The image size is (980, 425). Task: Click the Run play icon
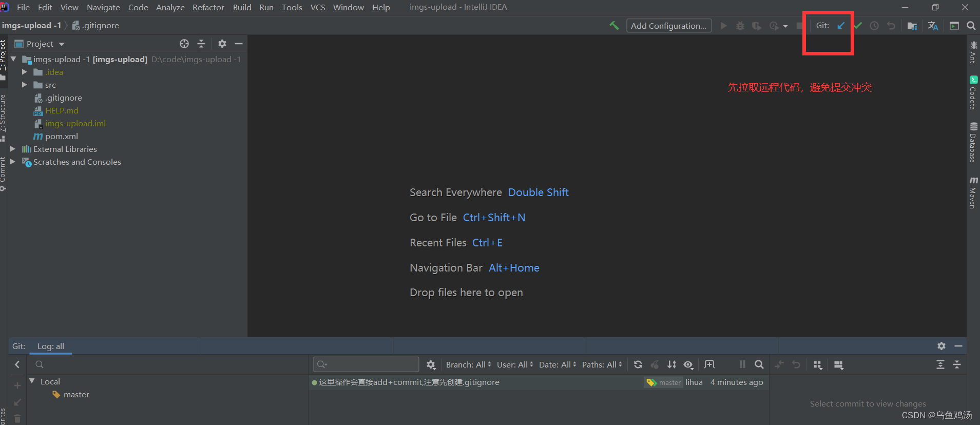[x=723, y=26]
